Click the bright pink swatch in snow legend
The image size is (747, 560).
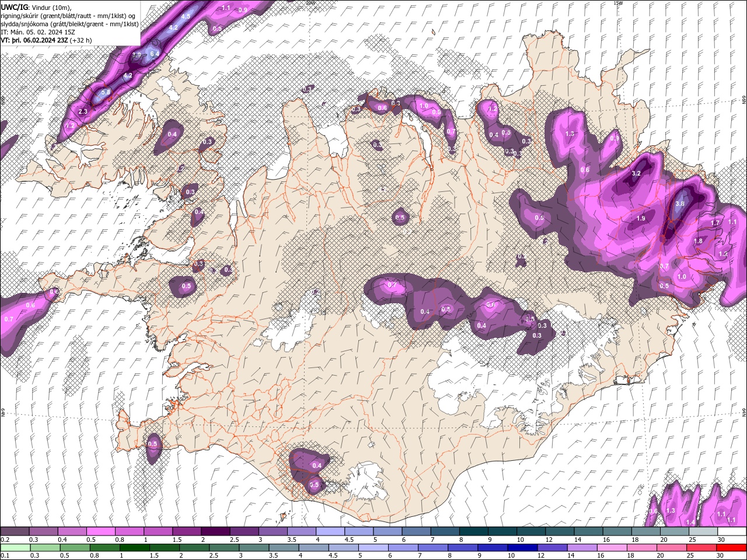[100, 531]
